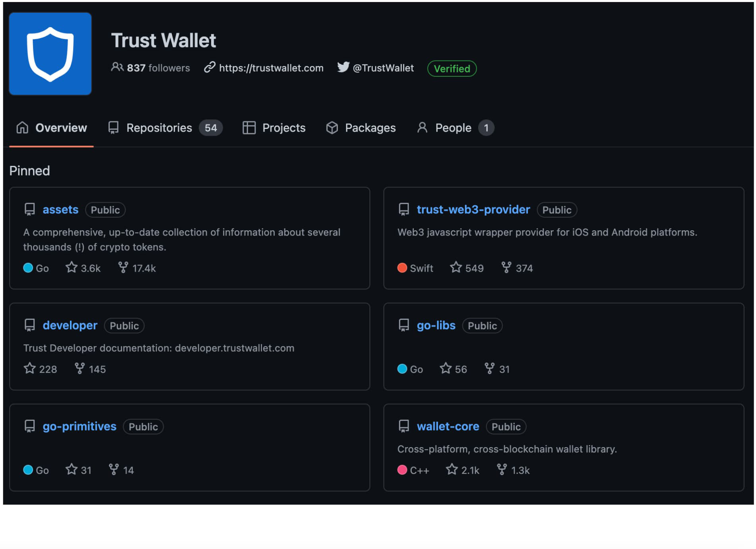
Task: Click the fork icon showing 1.3k
Action: click(502, 469)
